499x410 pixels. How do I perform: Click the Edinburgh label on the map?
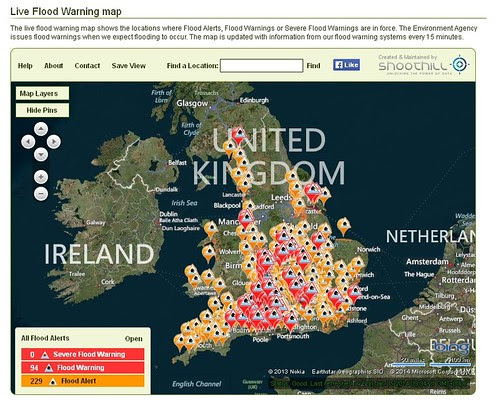tap(254, 100)
